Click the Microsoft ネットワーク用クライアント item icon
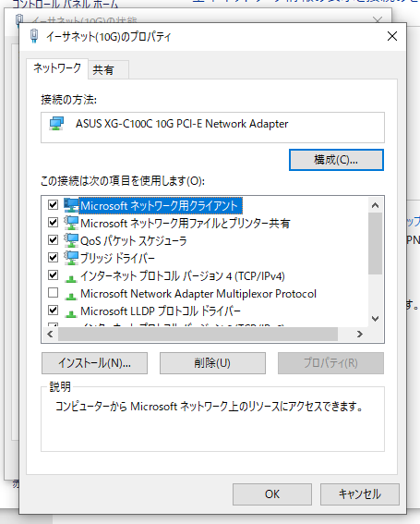The image size is (420, 524). (x=71, y=205)
